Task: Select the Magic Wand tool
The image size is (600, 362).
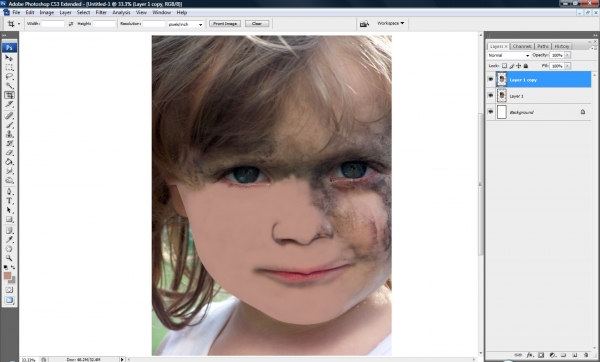Action: coord(9,86)
